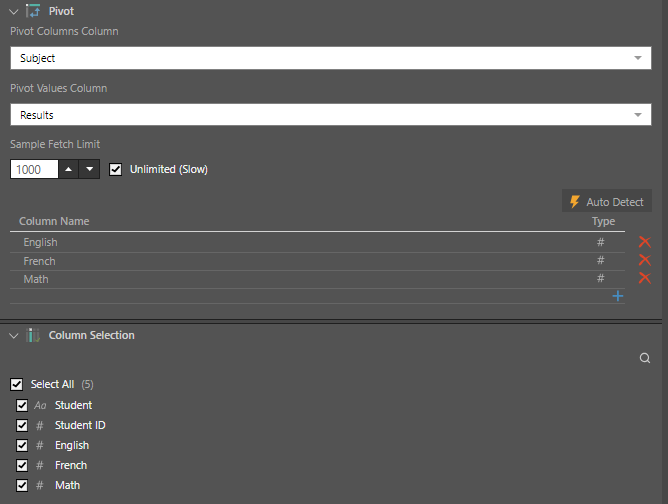Collapse the Pivot section
The height and width of the screenshot is (504, 668).
[x=13, y=11]
